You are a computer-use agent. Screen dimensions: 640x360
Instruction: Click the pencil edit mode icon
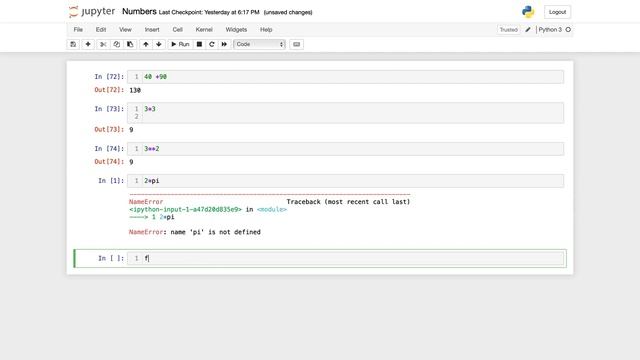(x=528, y=29)
